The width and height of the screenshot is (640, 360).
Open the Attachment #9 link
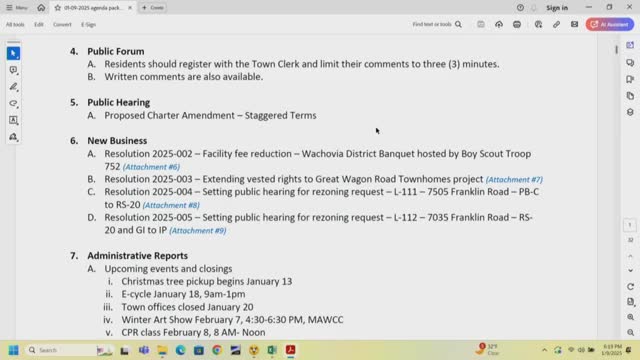pos(198,231)
